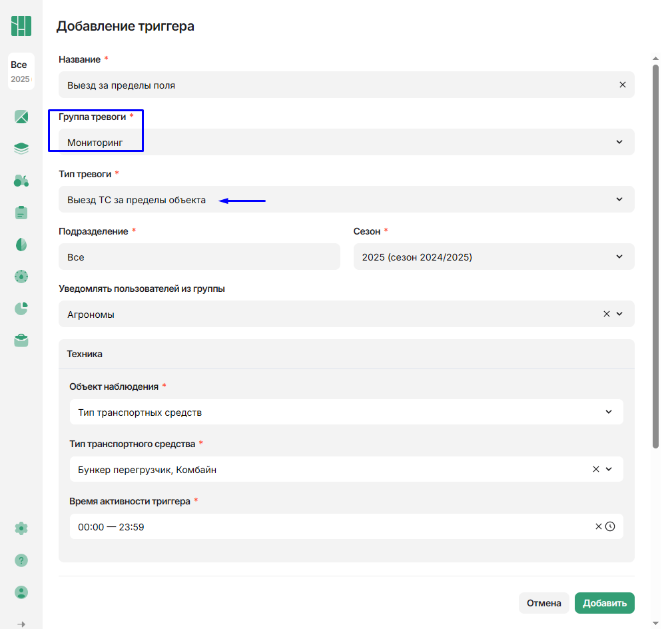This screenshot has height=629, width=672.
Task: Open the Тип тревоги dropdown
Action: (619, 199)
